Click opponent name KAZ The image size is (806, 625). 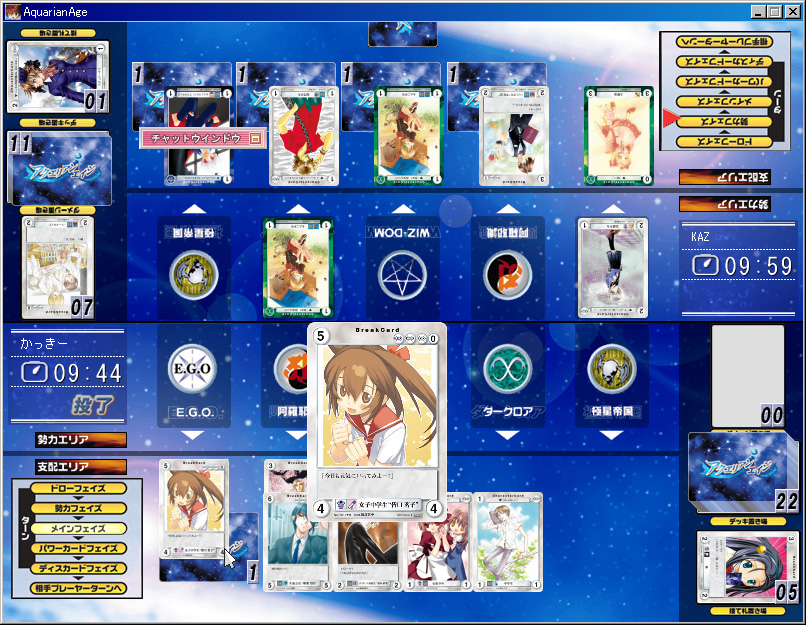click(x=700, y=236)
